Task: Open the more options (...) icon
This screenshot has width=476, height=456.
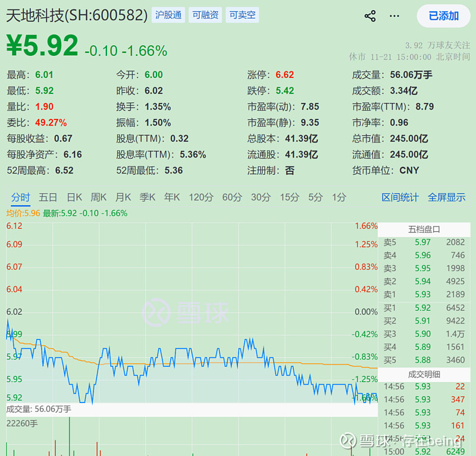Action: click(394, 17)
